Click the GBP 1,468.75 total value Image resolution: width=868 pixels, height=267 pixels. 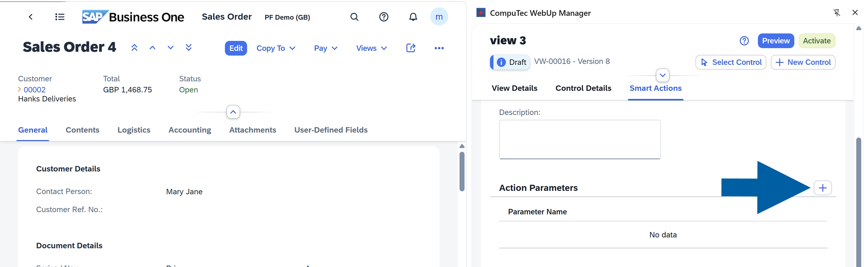click(x=127, y=90)
